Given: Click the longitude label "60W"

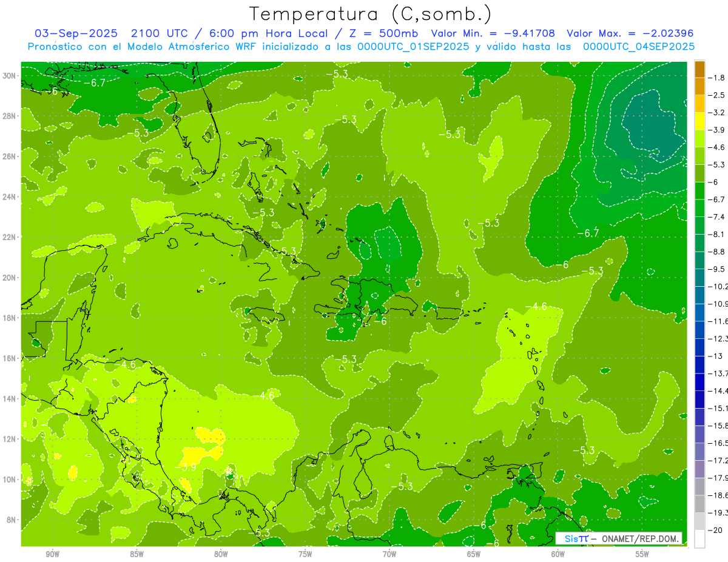Looking at the screenshot, I should 558,554.
